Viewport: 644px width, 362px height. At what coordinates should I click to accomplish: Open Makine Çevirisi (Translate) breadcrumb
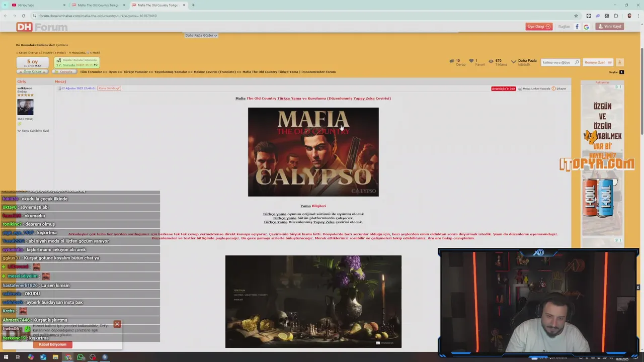(x=215, y=72)
